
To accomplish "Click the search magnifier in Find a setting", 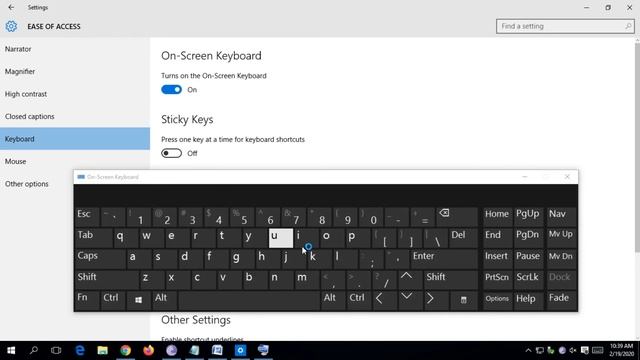I will tap(628, 26).
